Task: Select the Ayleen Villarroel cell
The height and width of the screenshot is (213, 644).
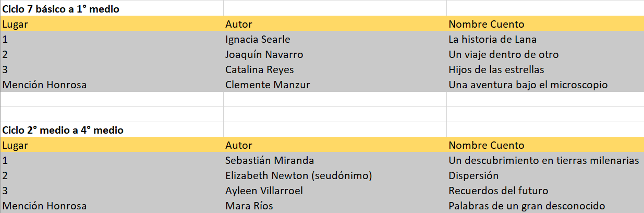Action: [x=264, y=191]
